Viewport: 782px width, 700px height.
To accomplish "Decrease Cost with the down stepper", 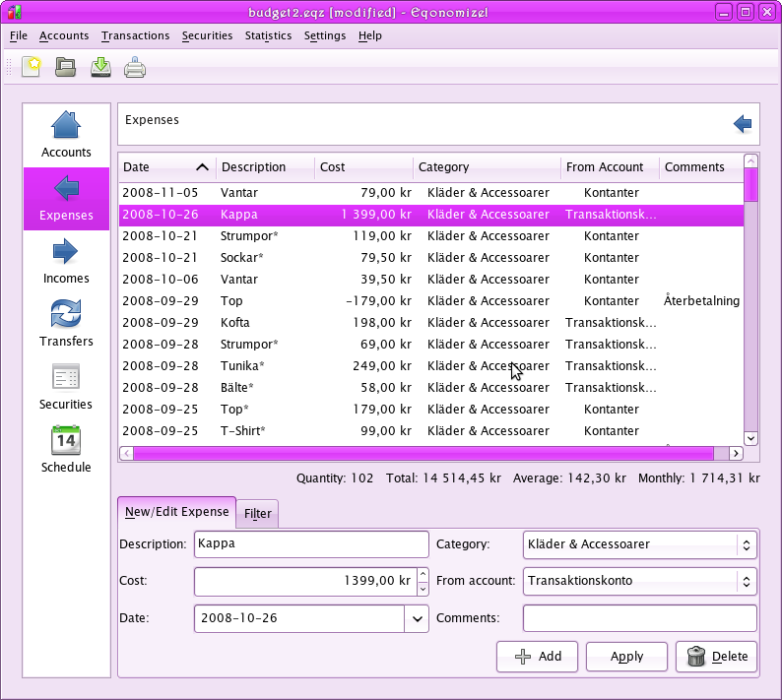I will click(423, 589).
